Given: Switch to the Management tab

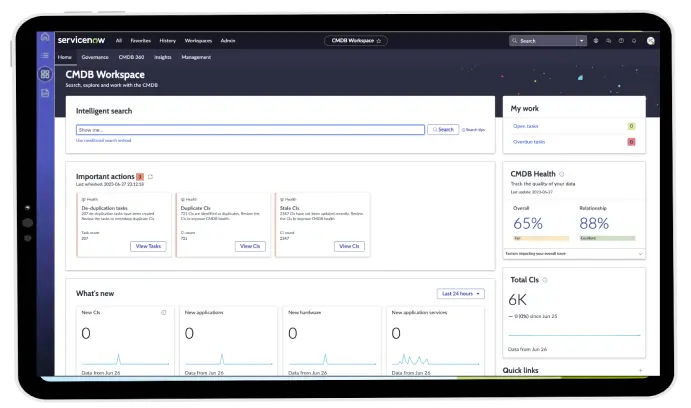Looking at the screenshot, I should tap(196, 57).
